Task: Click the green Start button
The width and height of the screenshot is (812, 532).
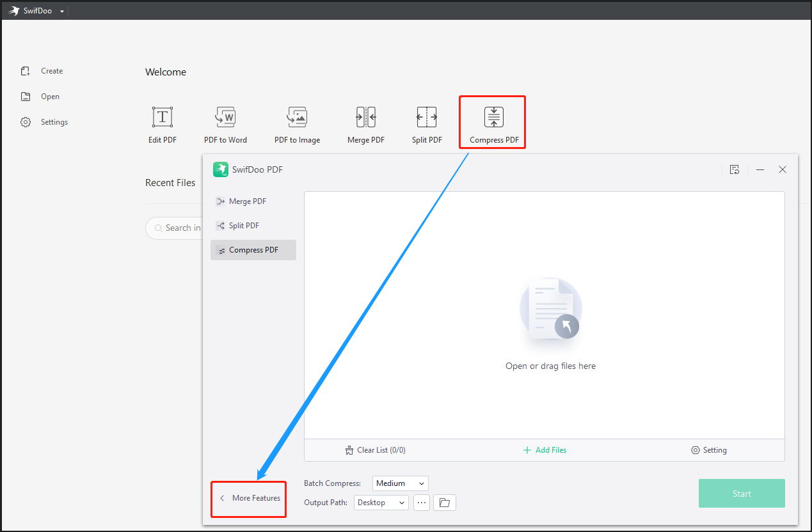Action: coord(742,494)
